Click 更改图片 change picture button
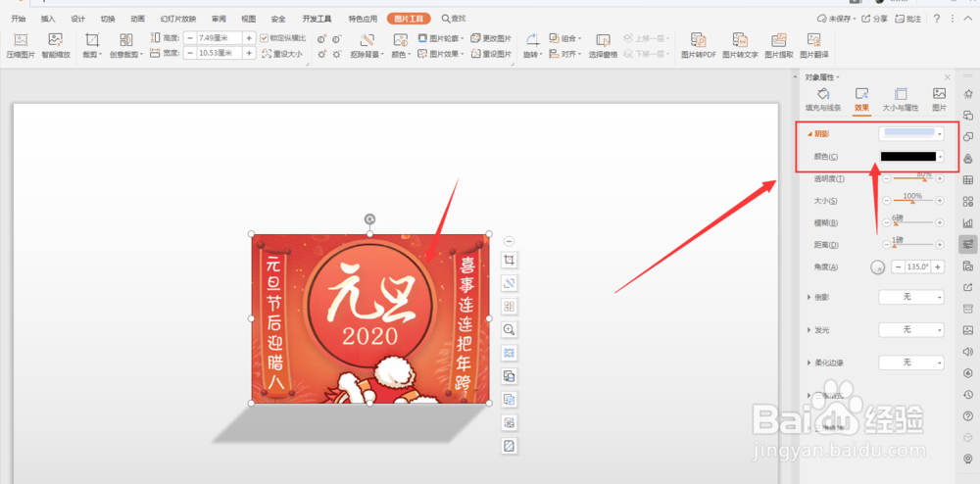 coord(492,38)
